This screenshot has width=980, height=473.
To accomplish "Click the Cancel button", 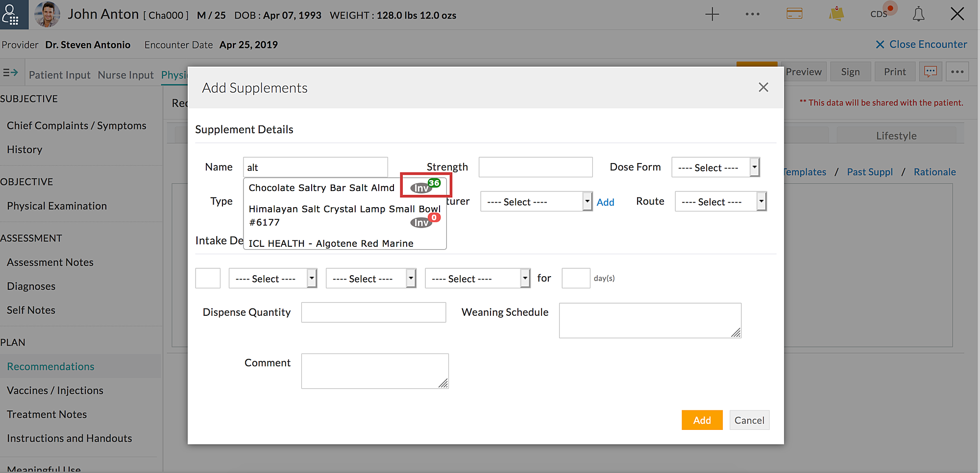I will (x=749, y=420).
